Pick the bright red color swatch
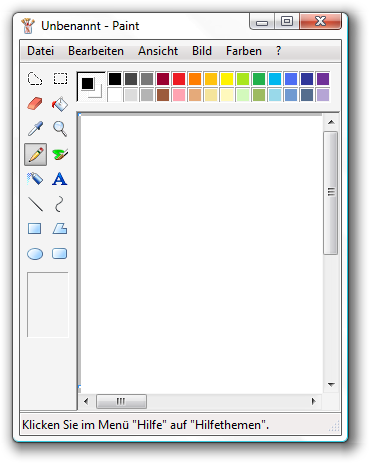Viewport: 370px width, 464px height. pos(179,79)
